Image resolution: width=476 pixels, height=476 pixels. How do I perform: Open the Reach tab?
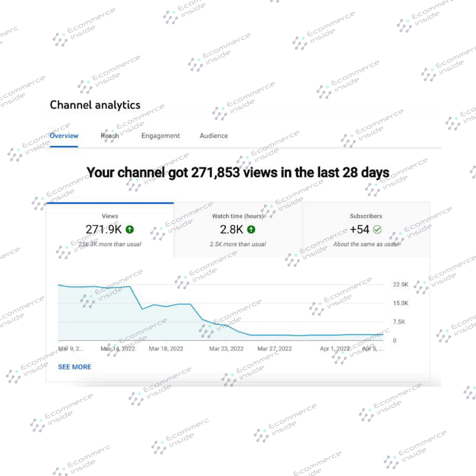point(110,136)
